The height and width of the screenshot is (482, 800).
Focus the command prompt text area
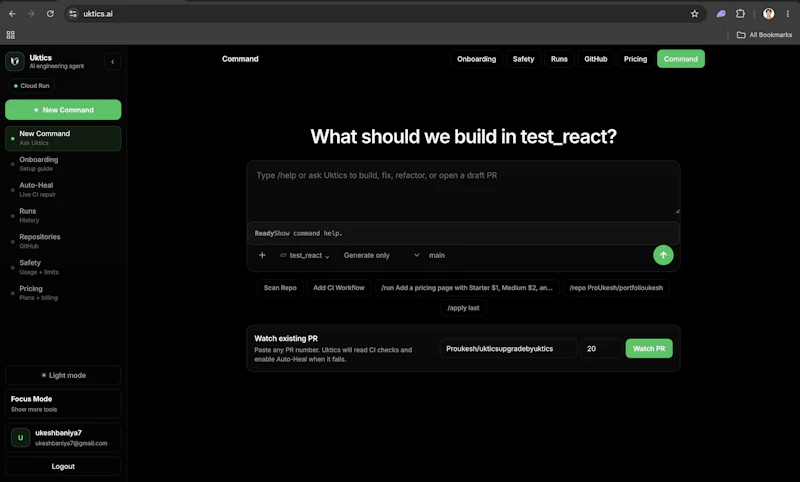(x=463, y=190)
